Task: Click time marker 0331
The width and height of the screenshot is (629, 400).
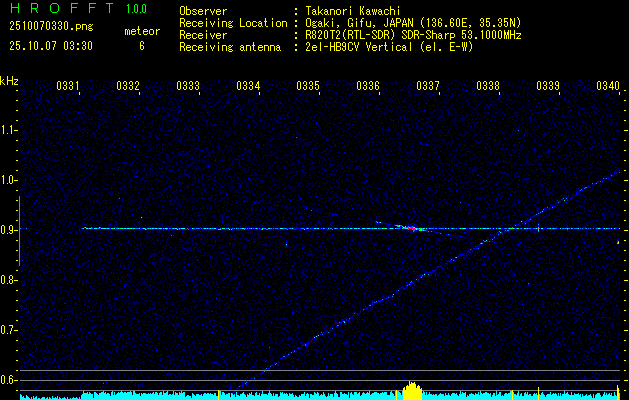Action: pos(68,85)
